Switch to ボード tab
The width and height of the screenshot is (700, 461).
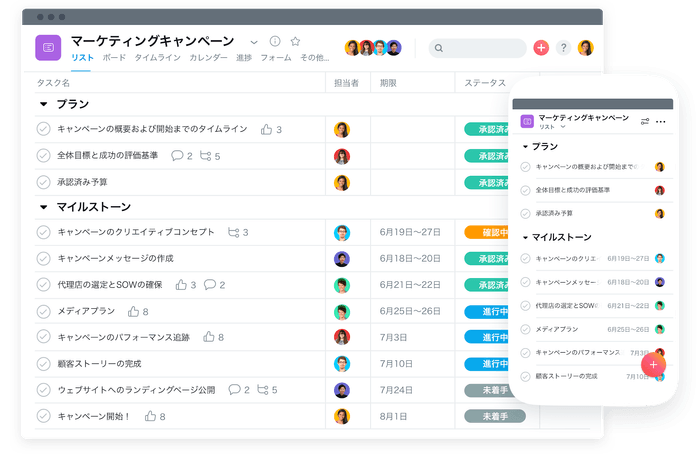[x=114, y=58]
